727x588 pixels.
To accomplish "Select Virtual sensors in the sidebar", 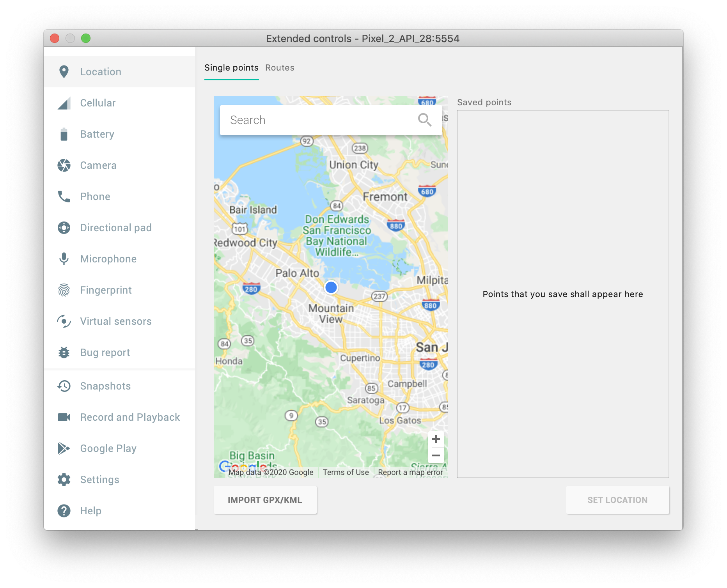I will [116, 321].
